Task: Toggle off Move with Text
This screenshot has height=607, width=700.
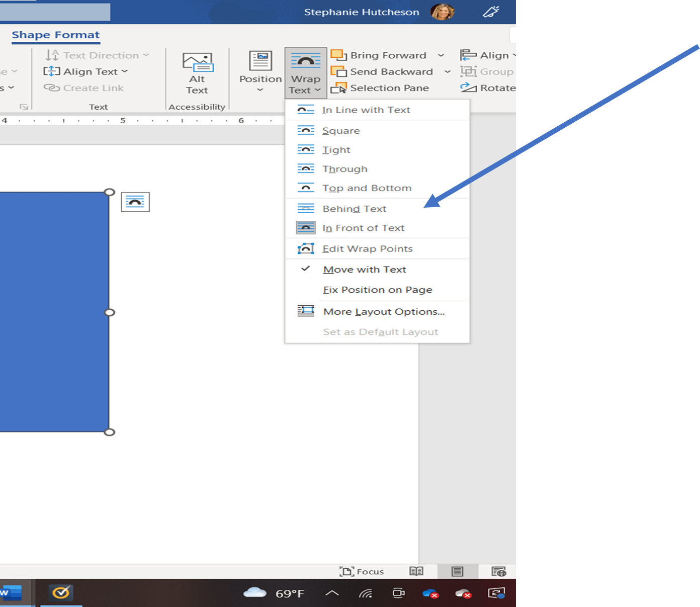Action: coord(364,269)
